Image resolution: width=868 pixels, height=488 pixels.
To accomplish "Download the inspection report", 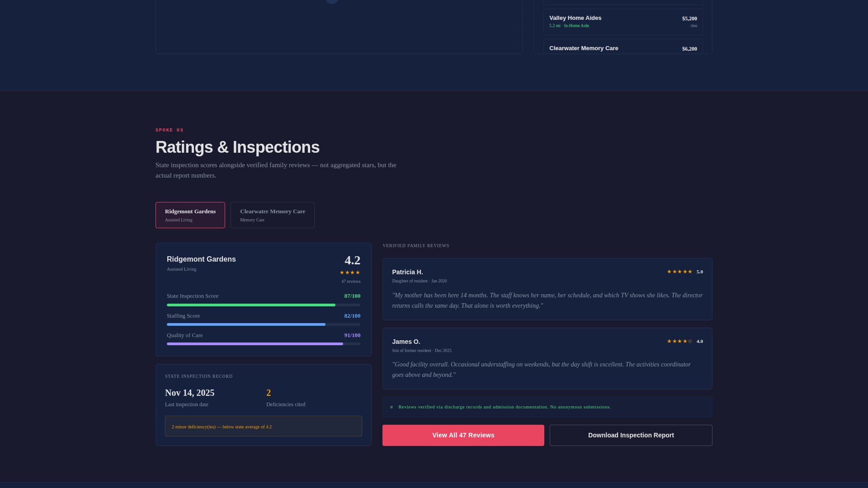I will click(631, 435).
